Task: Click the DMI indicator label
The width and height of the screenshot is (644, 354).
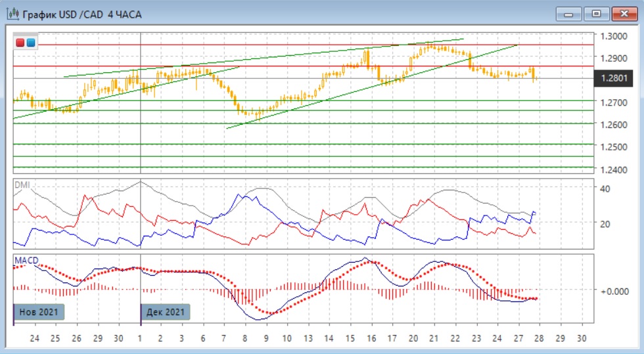Action: coord(22,185)
